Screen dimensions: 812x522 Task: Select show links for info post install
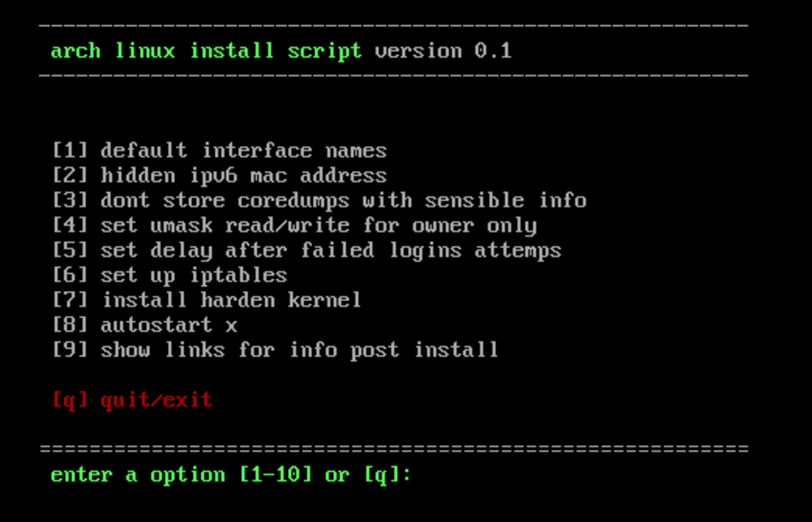(x=300, y=350)
